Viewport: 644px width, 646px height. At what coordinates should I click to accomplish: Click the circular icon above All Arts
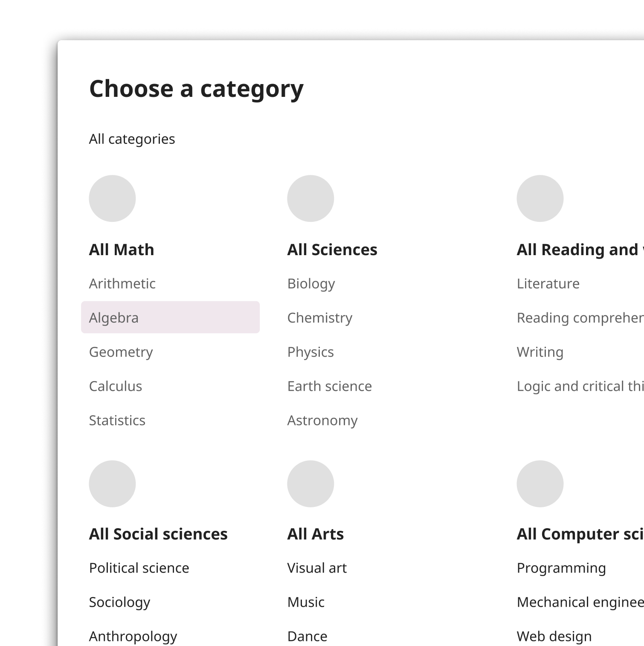tap(310, 484)
